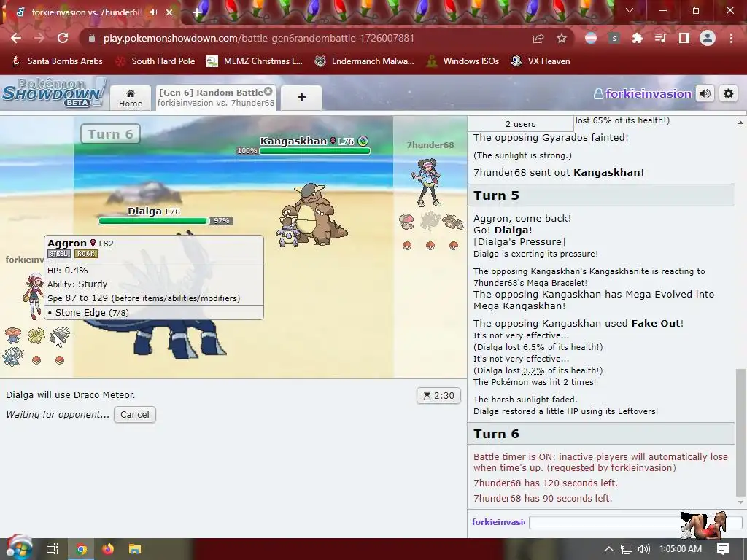
Task: Click the opposing Kangaskhan sprite
Action: pos(312,215)
